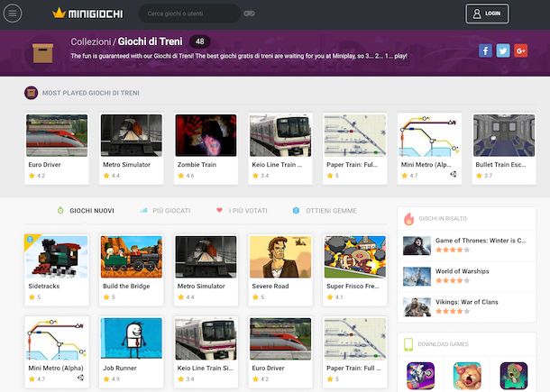The width and height of the screenshot is (550, 392).
Task: Click the flame icon in Giochi in Risalto
Action: pos(408,219)
